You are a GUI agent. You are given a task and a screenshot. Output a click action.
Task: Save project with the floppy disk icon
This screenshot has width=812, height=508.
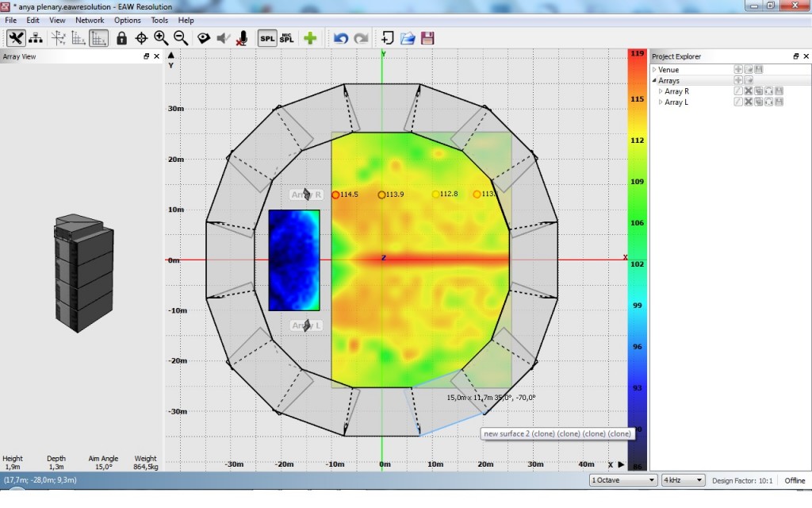click(427, 38)
